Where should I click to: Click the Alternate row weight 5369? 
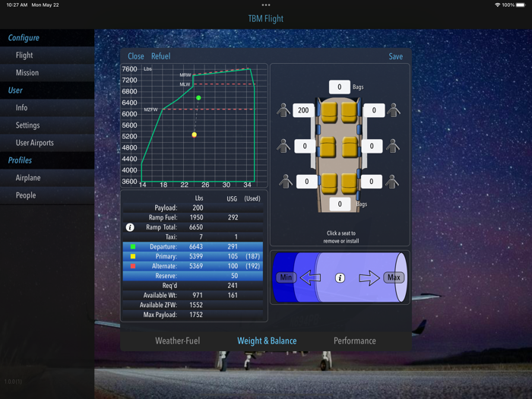(196, 266)
